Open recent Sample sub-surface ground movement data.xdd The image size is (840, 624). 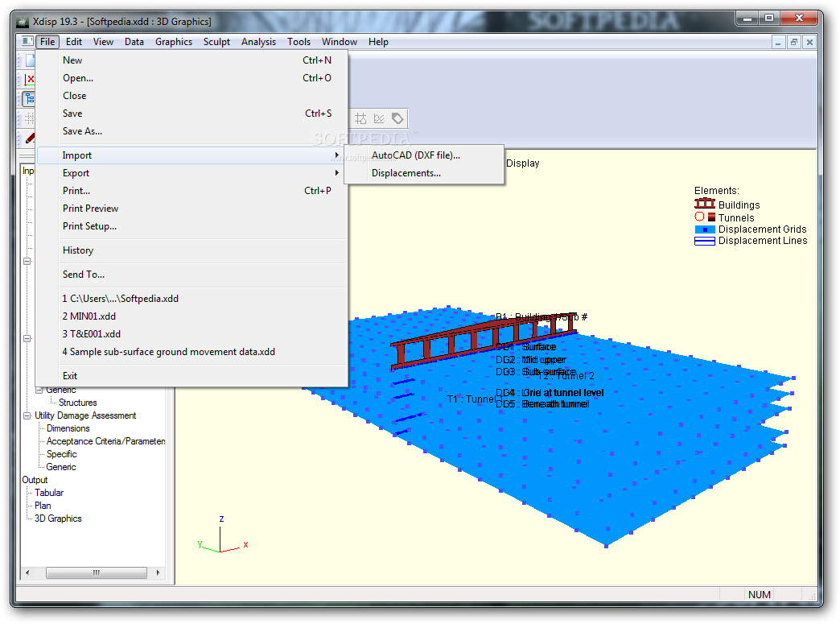193,351
